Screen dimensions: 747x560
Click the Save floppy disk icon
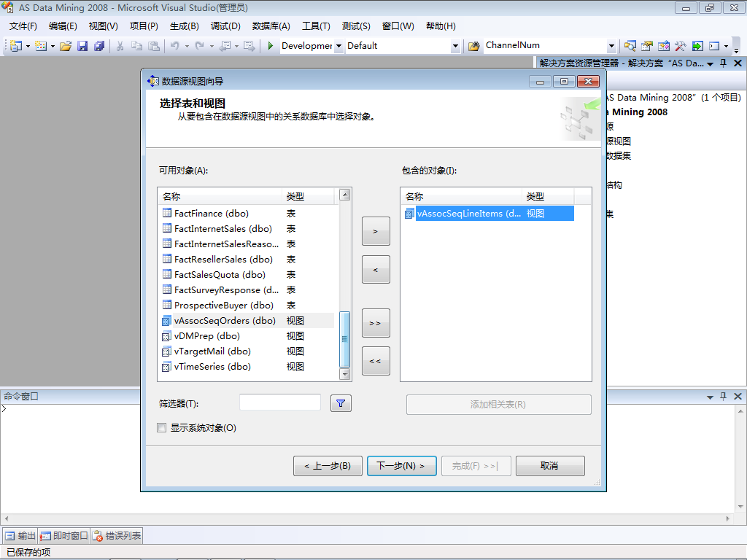[82, 46]
